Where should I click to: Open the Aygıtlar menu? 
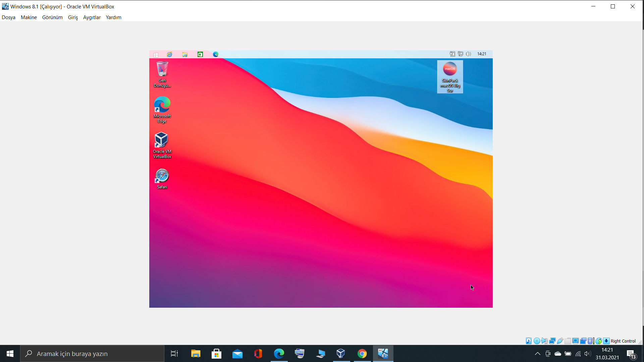point(92,17)
